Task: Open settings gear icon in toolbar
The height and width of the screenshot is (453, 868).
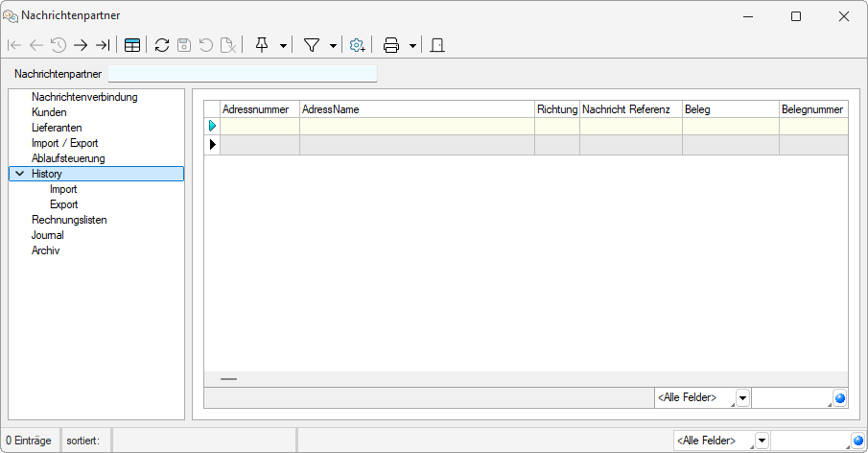Action: point(358,45)
